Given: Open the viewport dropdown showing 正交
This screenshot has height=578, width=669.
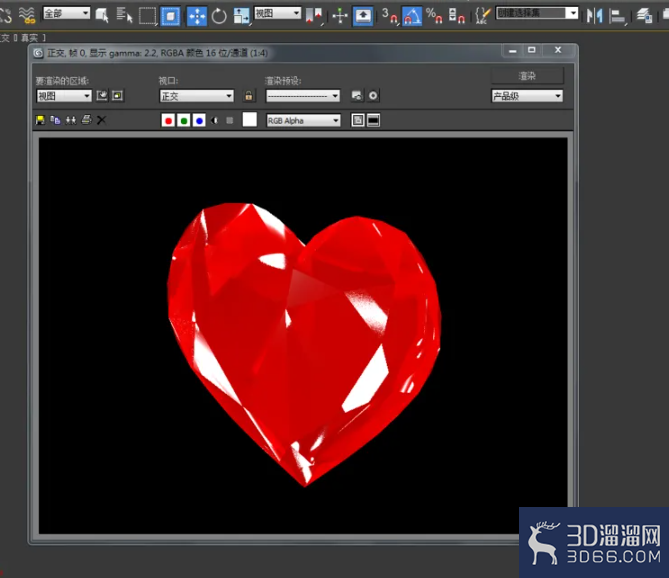Looking at the screenshot, I should coord(197,96).
